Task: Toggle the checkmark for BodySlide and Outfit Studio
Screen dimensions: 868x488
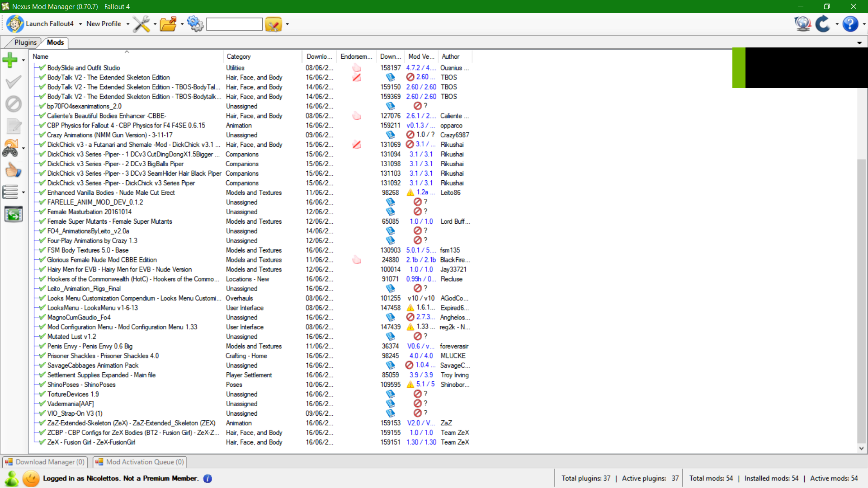Action: [x=42, y=68]
